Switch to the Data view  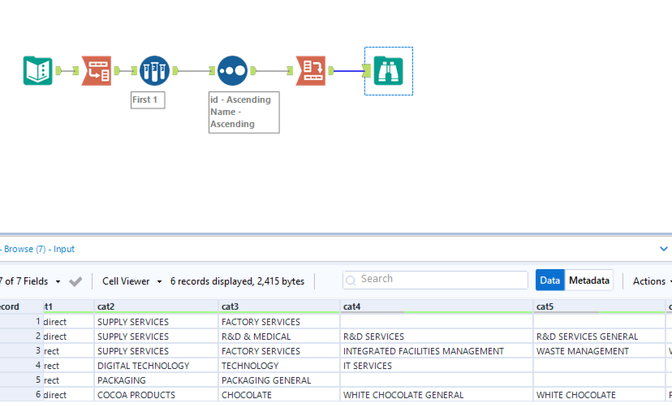point(550,280)
